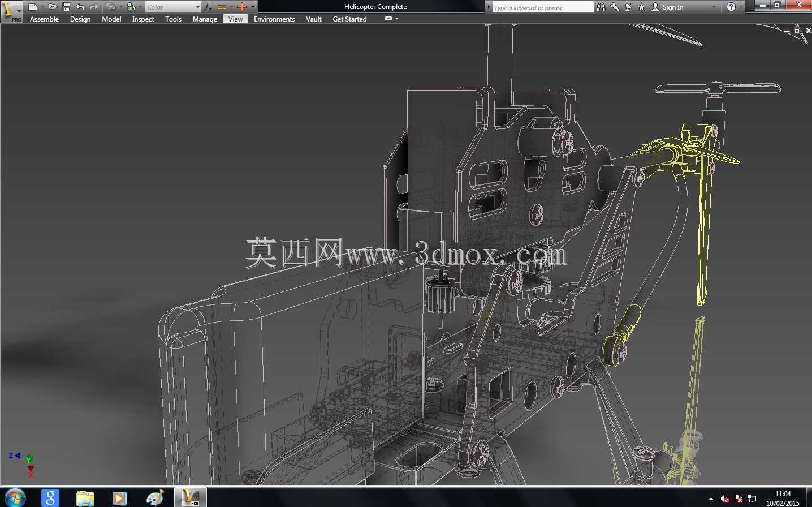The height and width of the screenshot is (507, 812).
Task: Click the New file icon
Action: (33, 7)
